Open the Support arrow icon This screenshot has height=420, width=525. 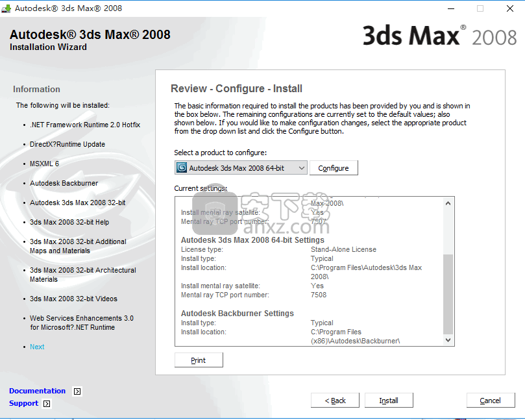[x=47, y=404]
